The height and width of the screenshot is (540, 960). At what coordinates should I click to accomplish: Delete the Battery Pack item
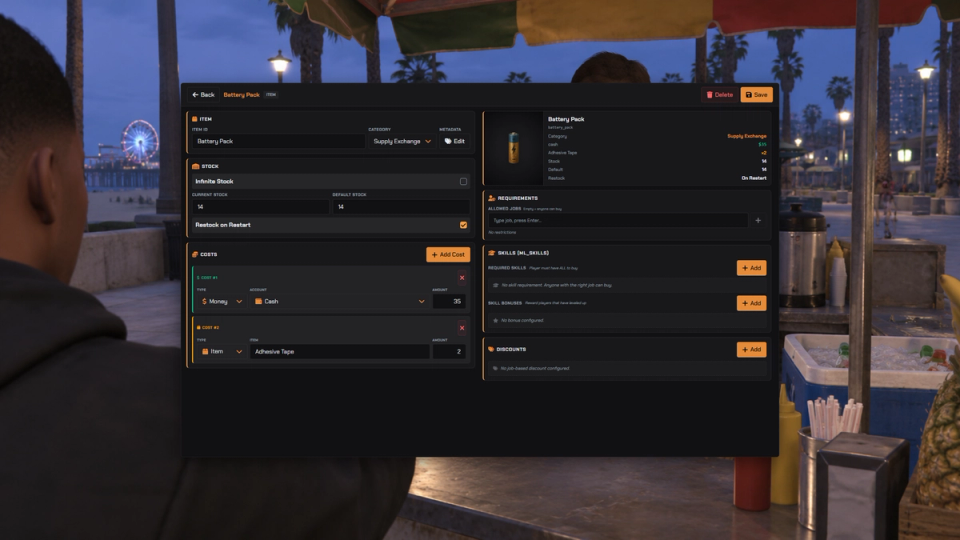pos(719,95)
